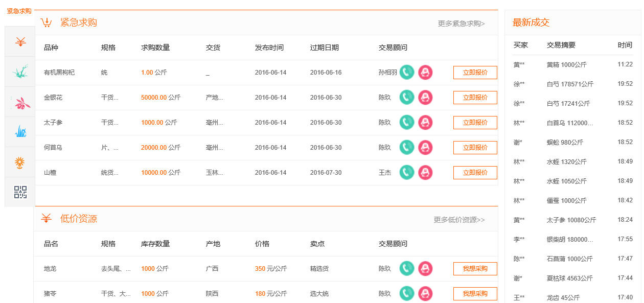Open 更多紧急求购 link
The height and width of the screenshot is (303, 644).
tap(461, 24)
